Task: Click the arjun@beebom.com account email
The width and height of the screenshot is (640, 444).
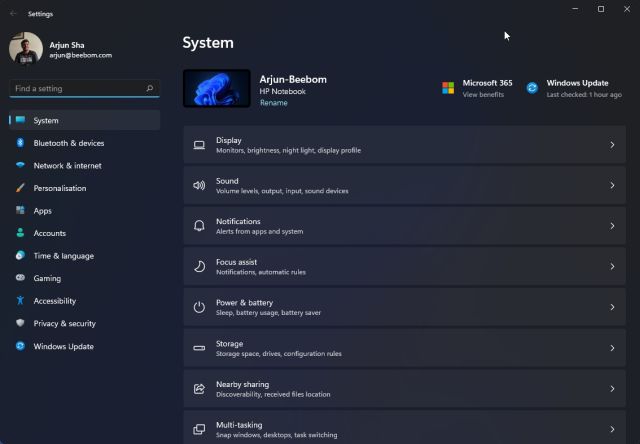Action: coord(80,55)
